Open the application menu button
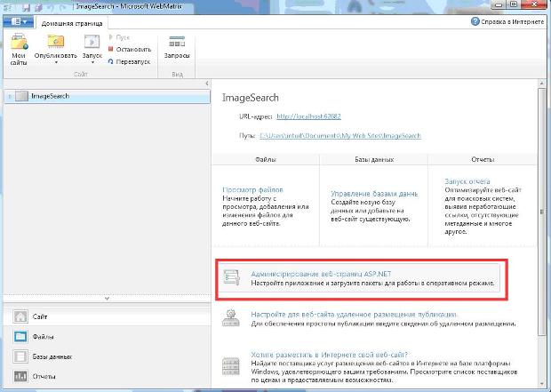Screen dimensions: 551x392 click(19, 22)
